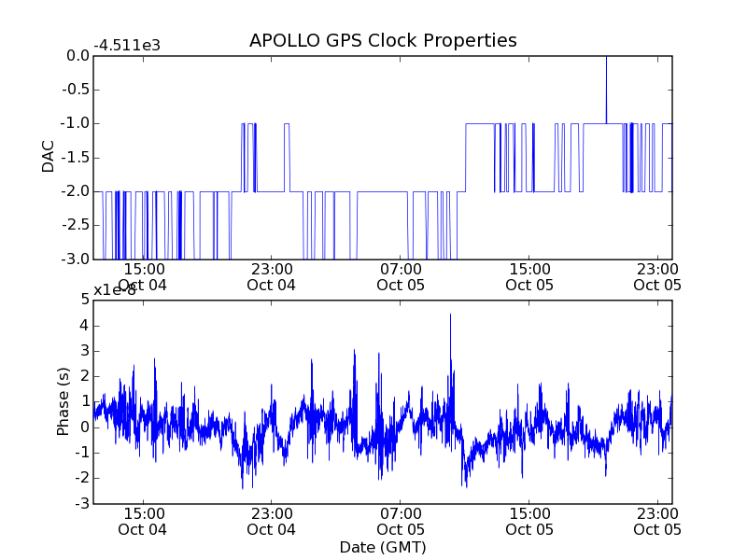Click the title "APOLLO GPS Clock Properties"
Viewport: 747px width, 560px height.
383,40
